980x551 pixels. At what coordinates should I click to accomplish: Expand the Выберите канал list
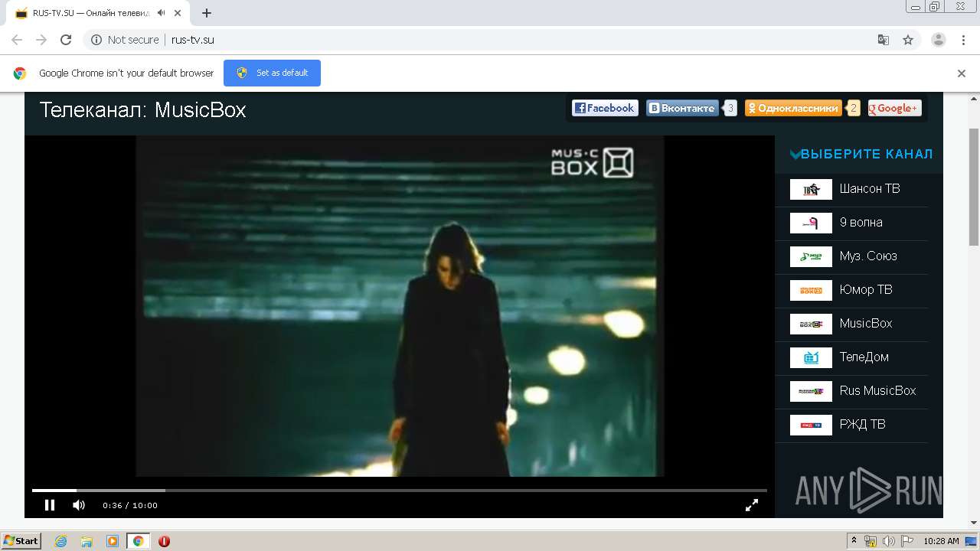861,154
